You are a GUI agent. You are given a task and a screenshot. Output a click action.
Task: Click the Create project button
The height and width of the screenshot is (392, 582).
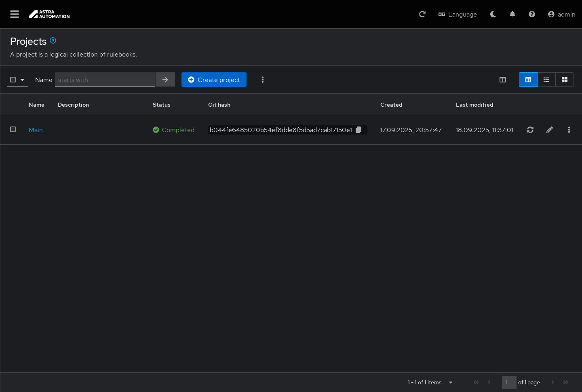(214, 80)
